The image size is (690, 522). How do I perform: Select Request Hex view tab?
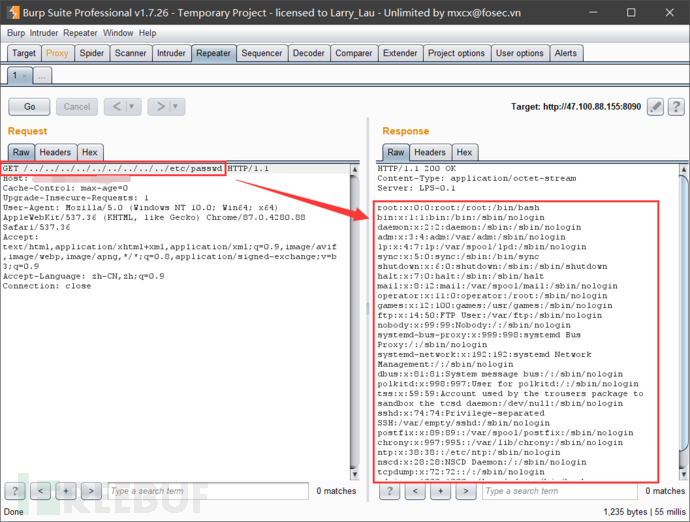(90, 152)
